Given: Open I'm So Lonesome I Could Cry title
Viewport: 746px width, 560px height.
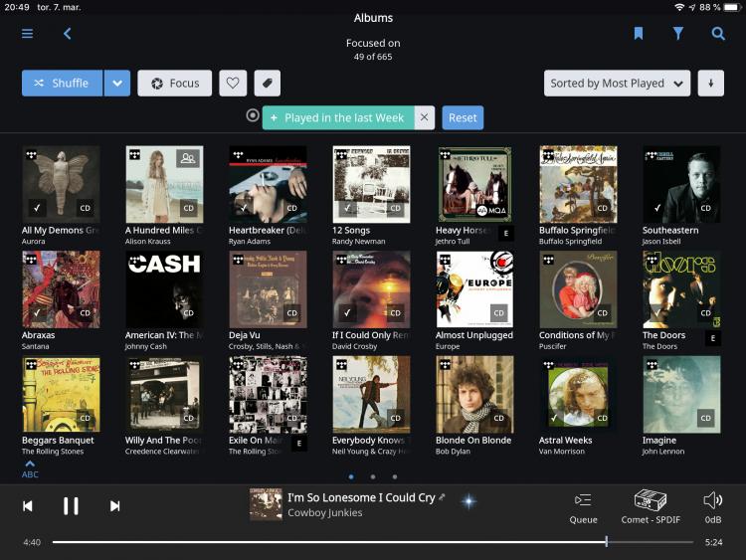Looking at the screenshot, I should pos(361,497).
